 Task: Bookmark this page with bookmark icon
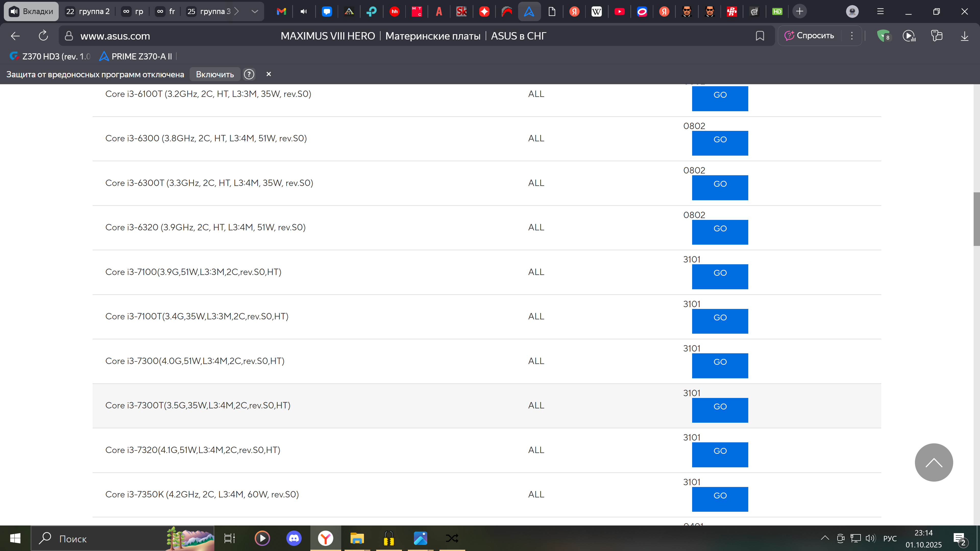(x=760, y=36)
